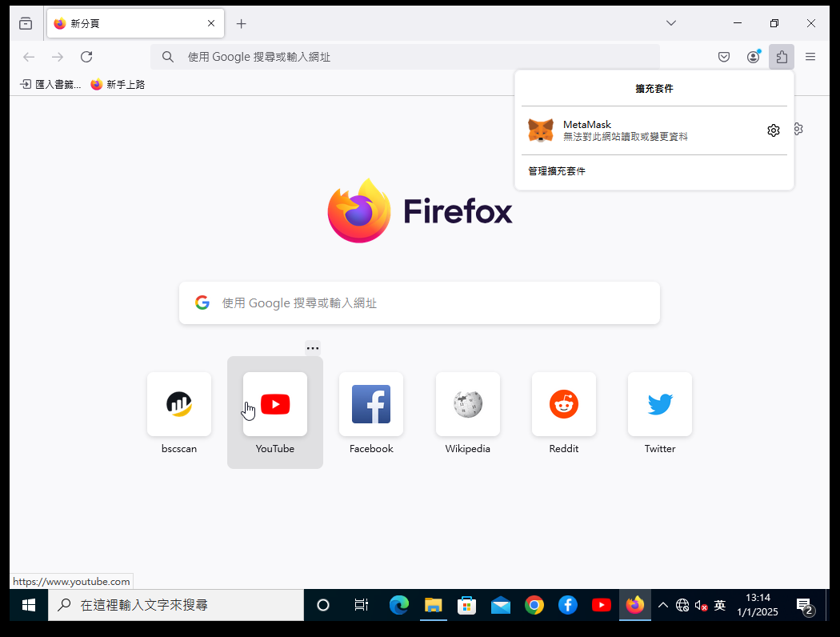Open the 新手上路 bookmark

pos(118,84)
